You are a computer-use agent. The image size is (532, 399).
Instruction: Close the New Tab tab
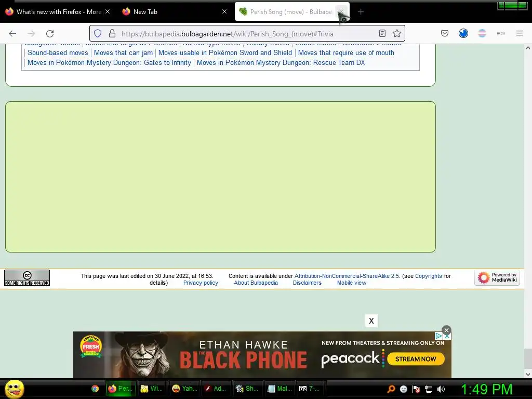pos(224,11)
